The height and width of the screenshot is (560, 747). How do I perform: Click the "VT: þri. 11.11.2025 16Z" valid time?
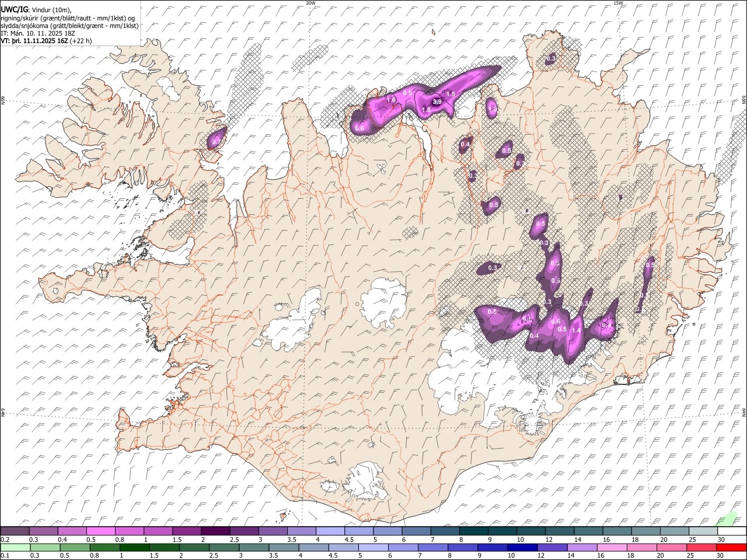pos(34,41)
